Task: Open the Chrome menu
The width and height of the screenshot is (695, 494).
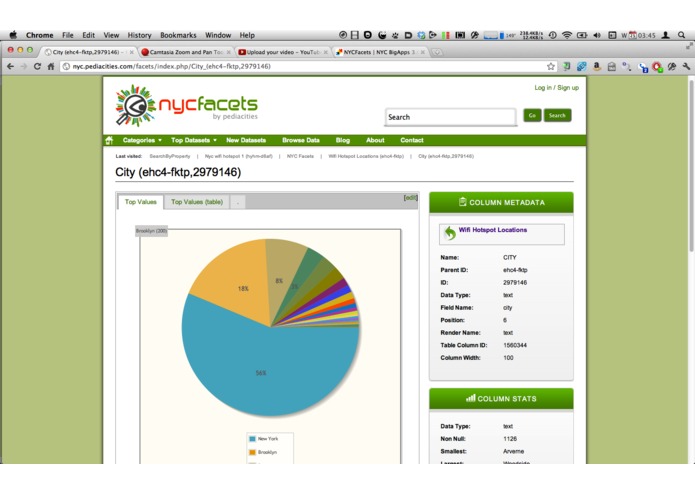Action: point(39,35)
